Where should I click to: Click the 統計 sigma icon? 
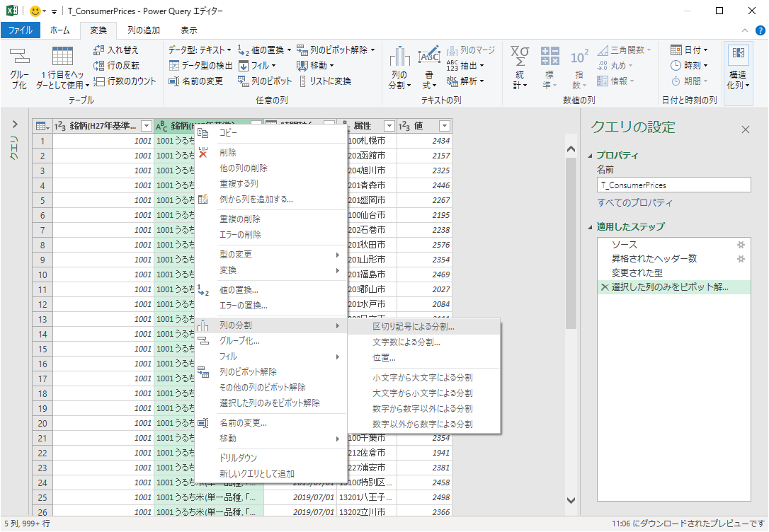pyautogui.click(x=520, y=57)
